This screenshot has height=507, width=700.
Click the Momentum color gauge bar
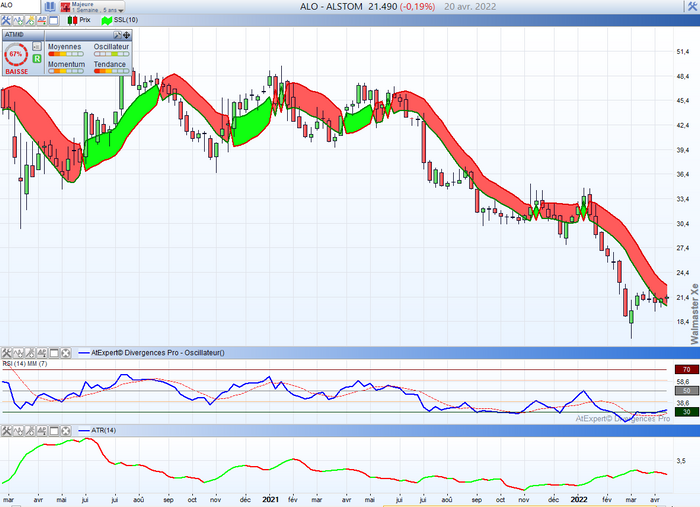(66, 71)
